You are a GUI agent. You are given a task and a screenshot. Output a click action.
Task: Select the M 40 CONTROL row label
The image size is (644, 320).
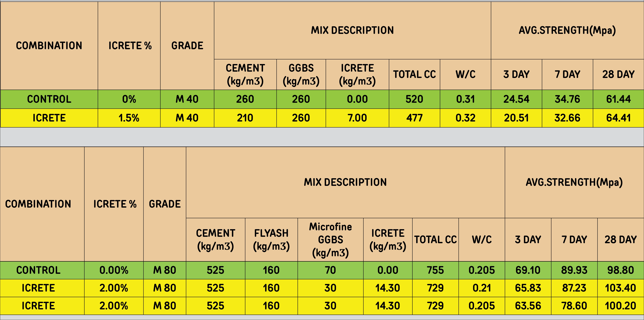pyautogui.click(x=49, y=99)
